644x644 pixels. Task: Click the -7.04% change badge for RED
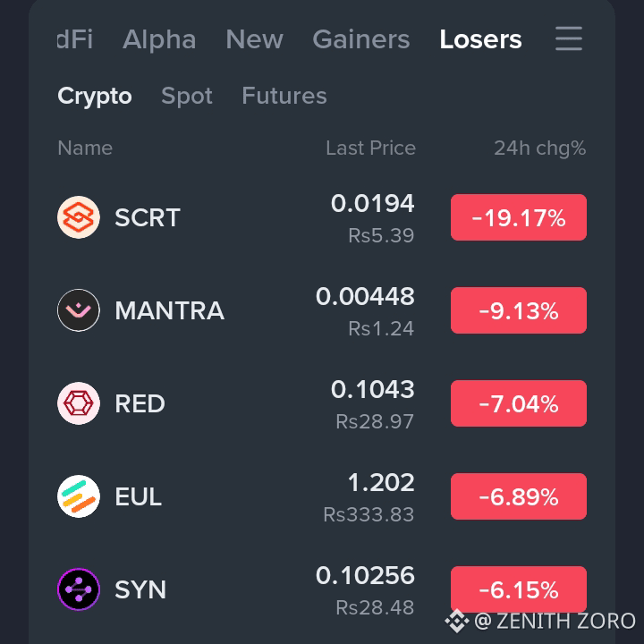518,403
